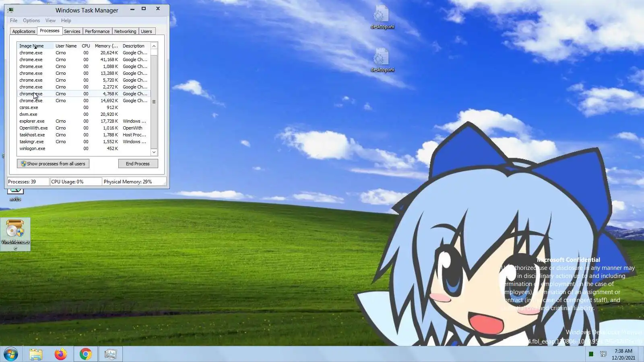
Task: Launch Firefox from the taskbar
Action: pos(61,354)
